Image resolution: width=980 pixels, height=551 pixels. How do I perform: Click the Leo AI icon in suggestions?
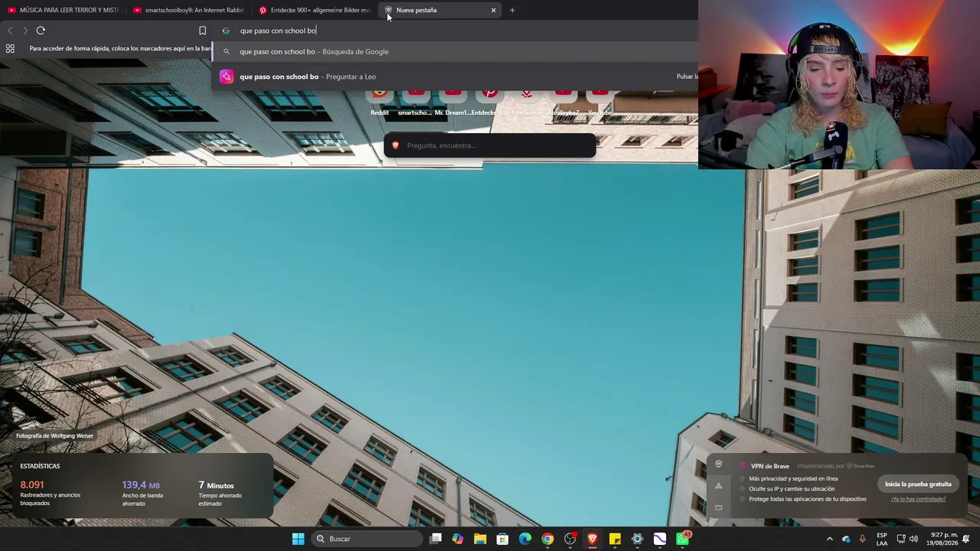[226, 77]
